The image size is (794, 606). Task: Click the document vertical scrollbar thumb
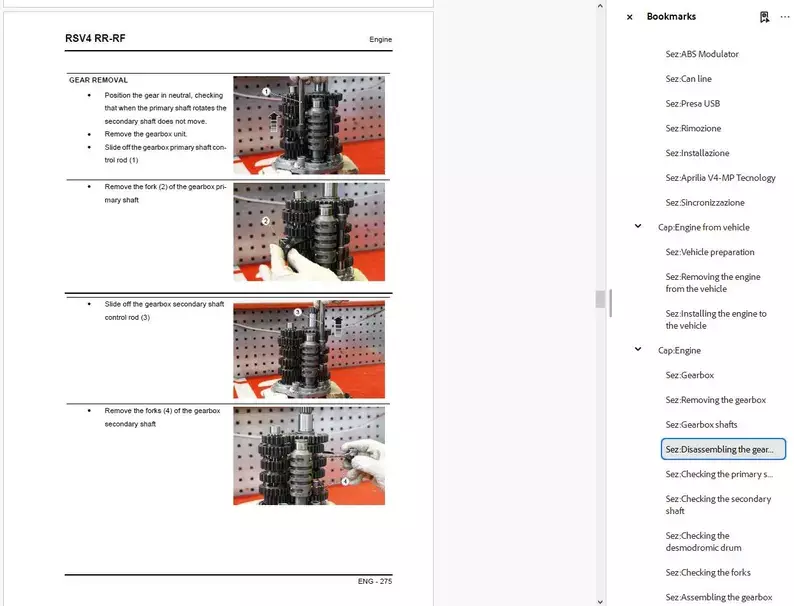600,299
